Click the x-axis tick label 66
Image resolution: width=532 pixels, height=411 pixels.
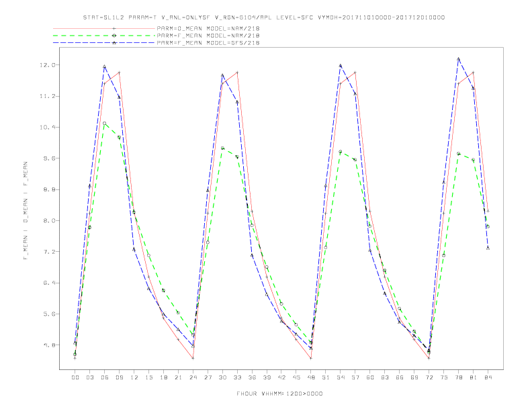tap(400, 377)
